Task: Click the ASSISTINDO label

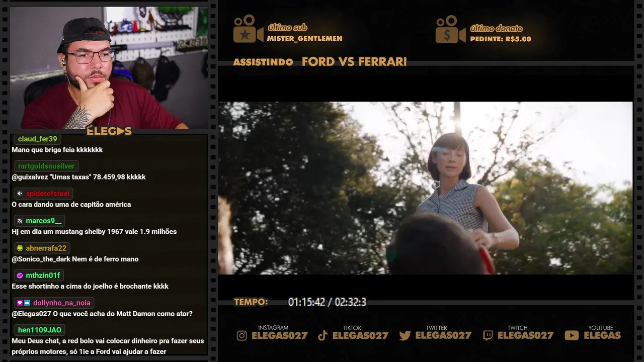Action: coord(263,62)
